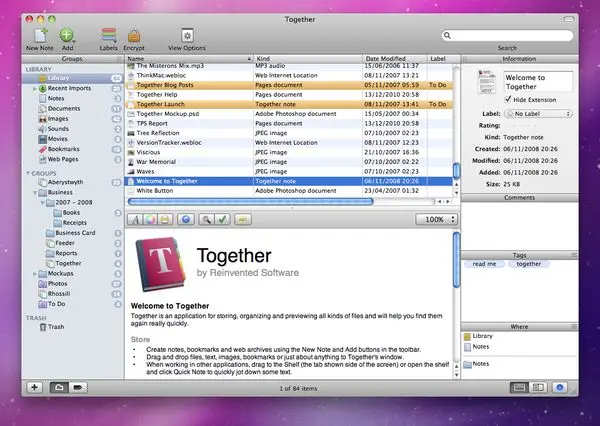Toggle the Hide Extension checkbox
Screen dimensions: 600x426
click(x=508, y=99)
